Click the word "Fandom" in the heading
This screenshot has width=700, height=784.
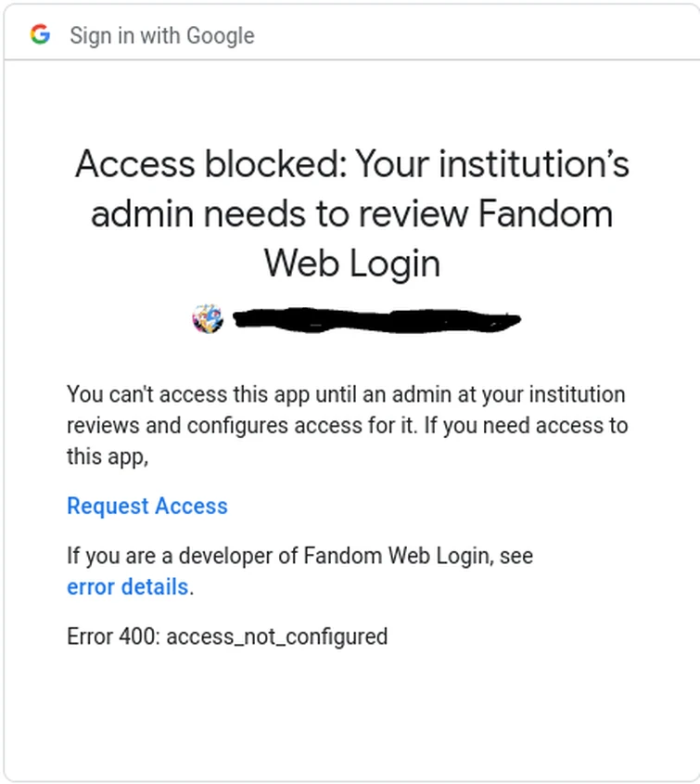pos(545,213)
